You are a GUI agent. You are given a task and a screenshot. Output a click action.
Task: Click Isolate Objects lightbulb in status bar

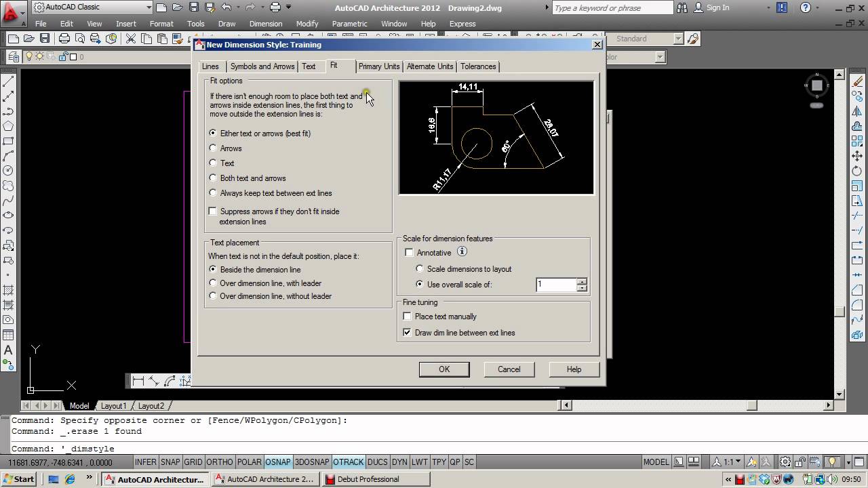(833, 462)
